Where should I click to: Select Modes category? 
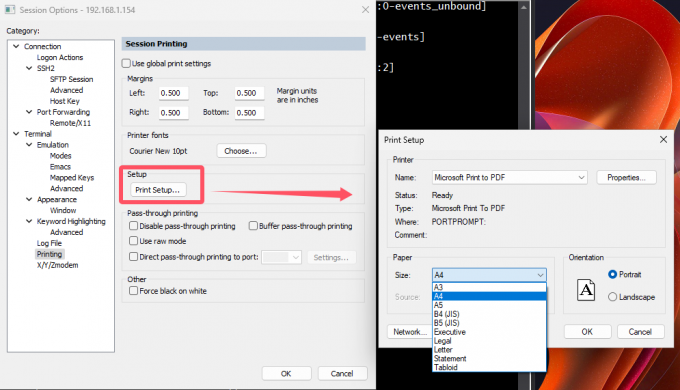coord(60,156)
